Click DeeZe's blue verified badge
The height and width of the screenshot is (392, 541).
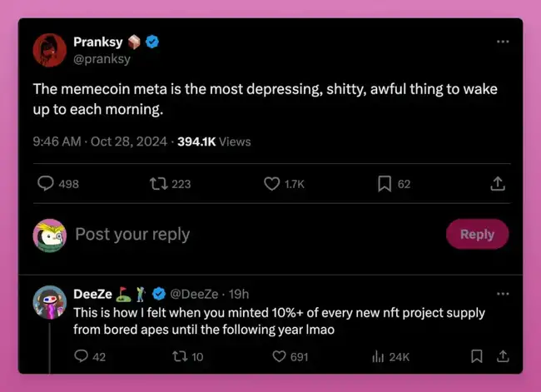pyautogui.click(x=161, y=294)
